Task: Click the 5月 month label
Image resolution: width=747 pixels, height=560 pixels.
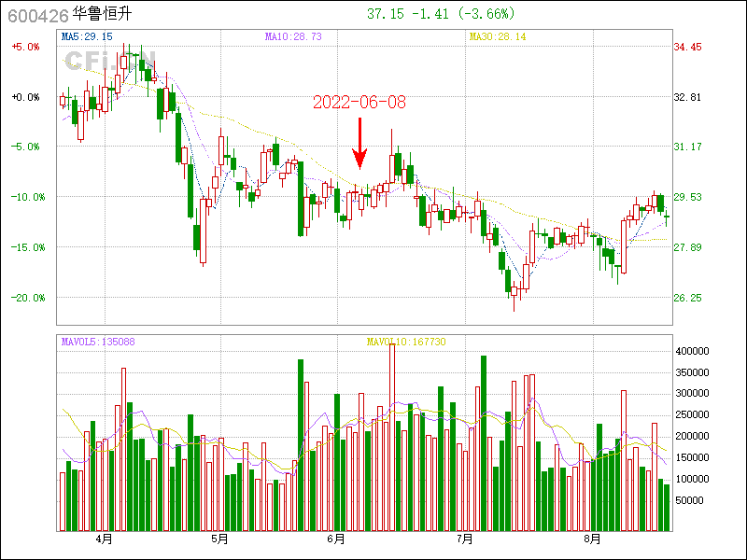Action: (x=219, y=539)
